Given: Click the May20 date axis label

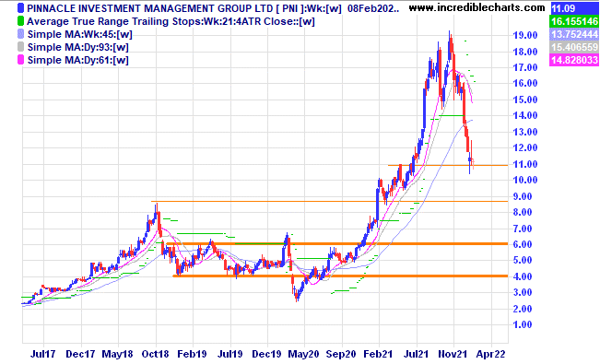Looking at the screenshot, I should [303, 354].
